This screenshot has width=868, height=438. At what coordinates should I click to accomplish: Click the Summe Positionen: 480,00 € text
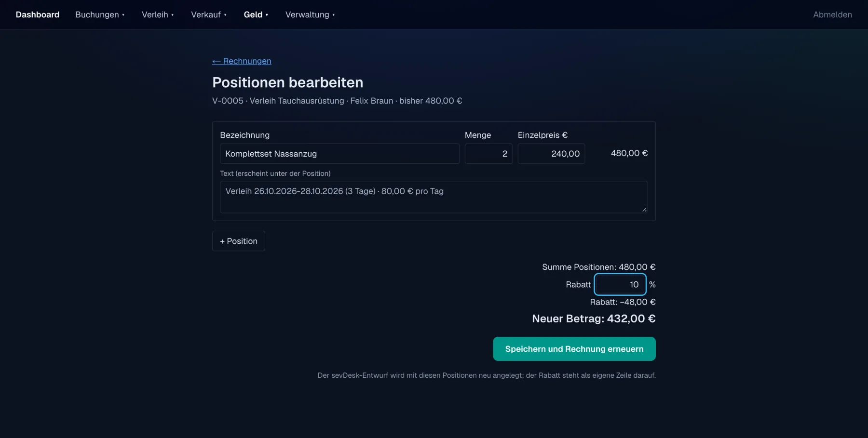click(x=599, y=267)
